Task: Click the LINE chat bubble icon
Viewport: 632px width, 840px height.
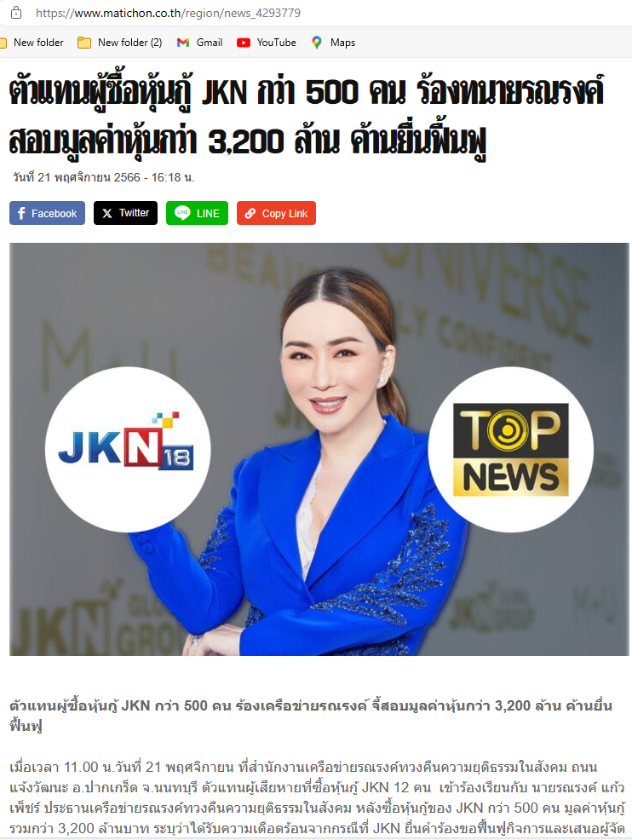Action: [182, 213]
